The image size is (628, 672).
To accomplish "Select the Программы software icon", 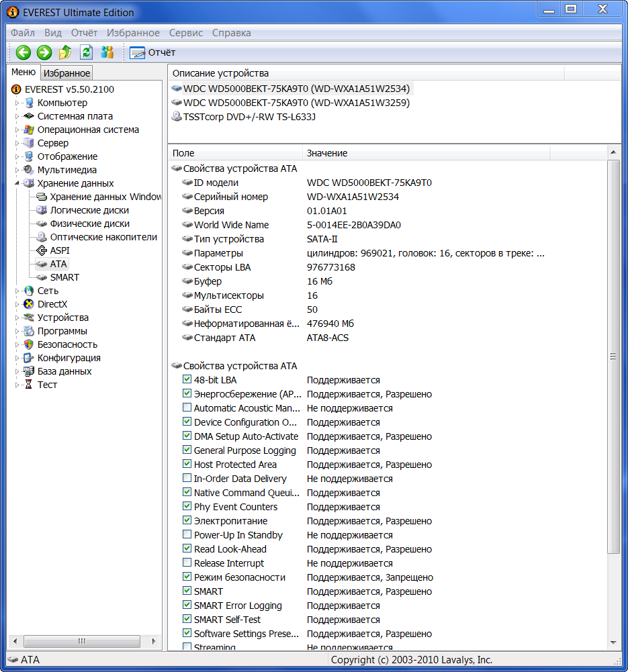I will click(x=29, y=331).
